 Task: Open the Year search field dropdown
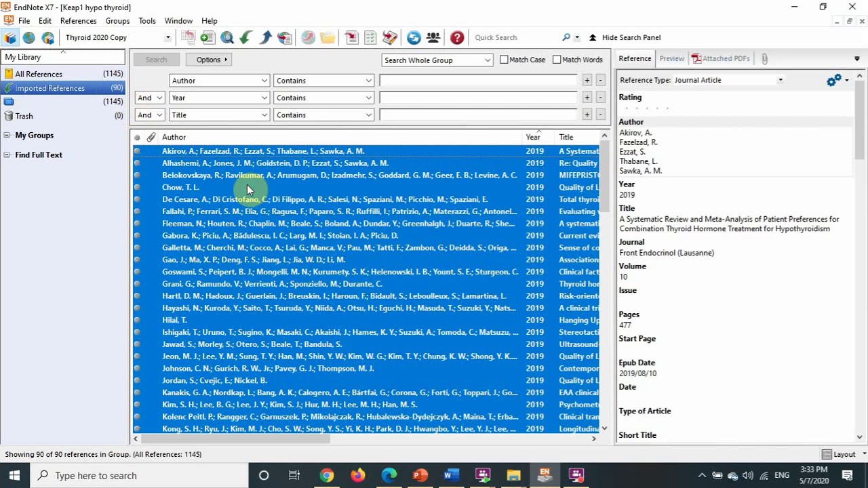219,98
